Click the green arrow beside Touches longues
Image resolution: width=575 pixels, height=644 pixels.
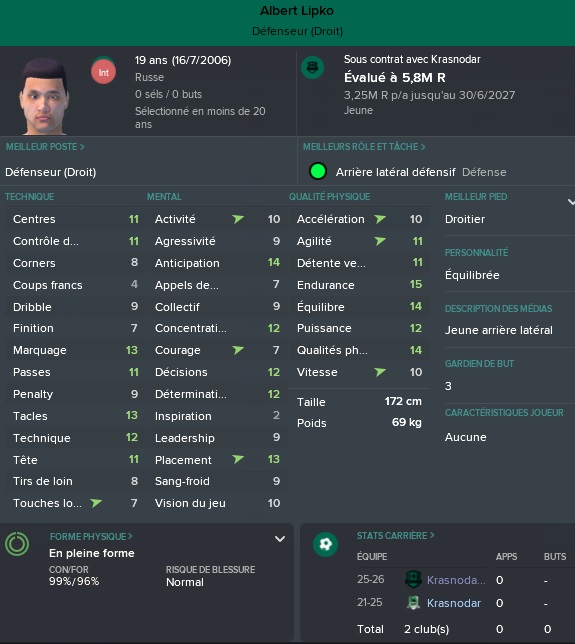pyautogui.click(x=97, y=502)
